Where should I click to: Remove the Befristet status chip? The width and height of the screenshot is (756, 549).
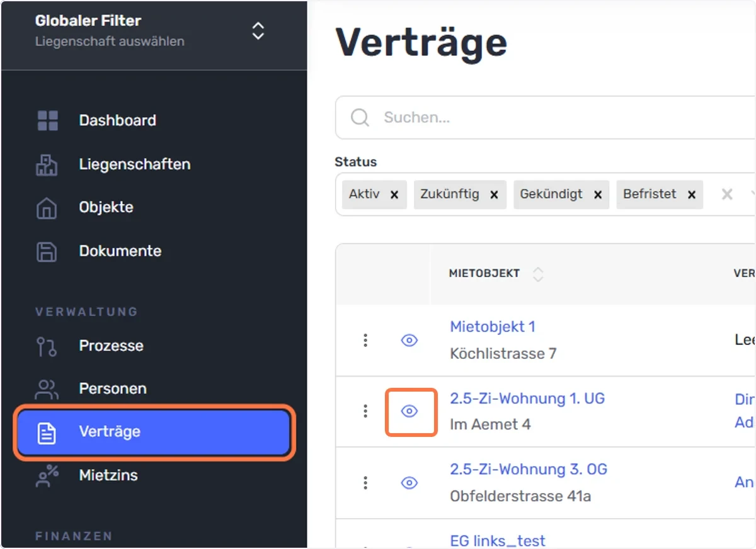click(x=691, y=195)
